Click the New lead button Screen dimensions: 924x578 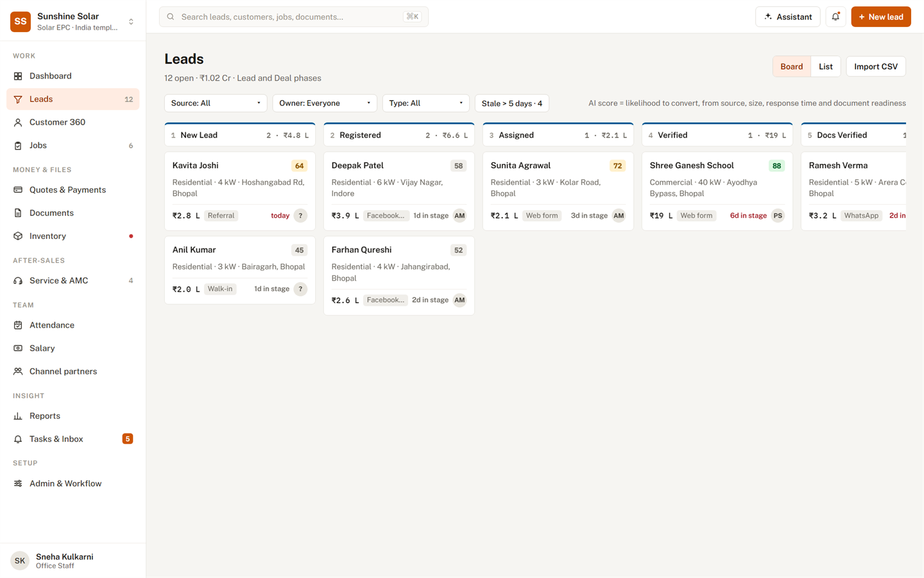coord(880,17)
